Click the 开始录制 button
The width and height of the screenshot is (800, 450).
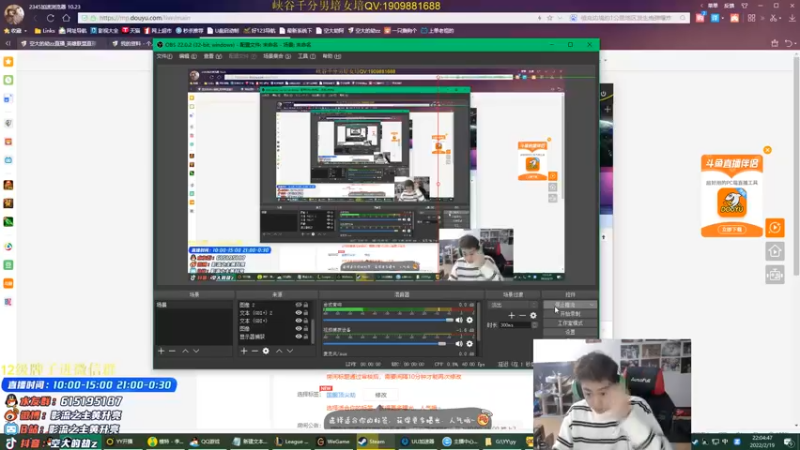[569, 314]
